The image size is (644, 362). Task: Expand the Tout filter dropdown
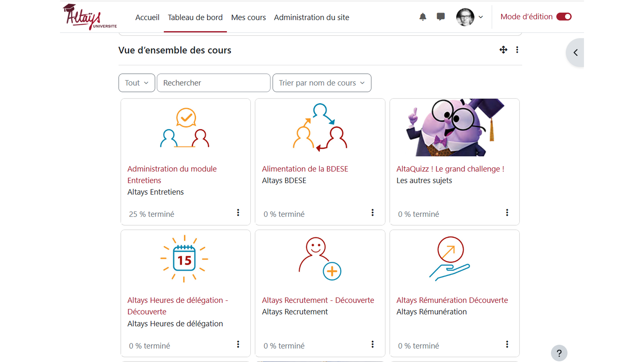coord(137,83)
